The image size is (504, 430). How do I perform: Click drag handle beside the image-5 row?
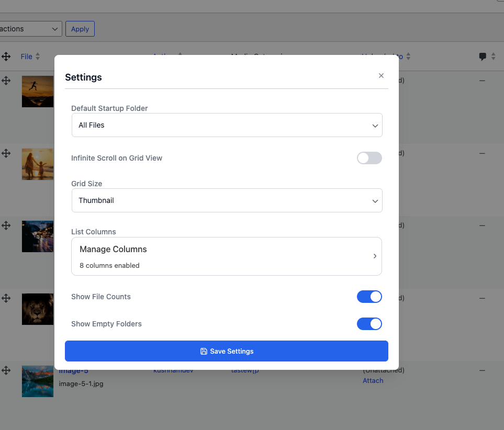[6, 370]
